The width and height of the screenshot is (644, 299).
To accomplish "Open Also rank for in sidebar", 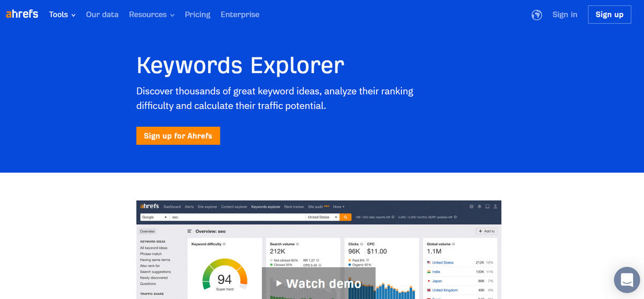I will [150, 266].
